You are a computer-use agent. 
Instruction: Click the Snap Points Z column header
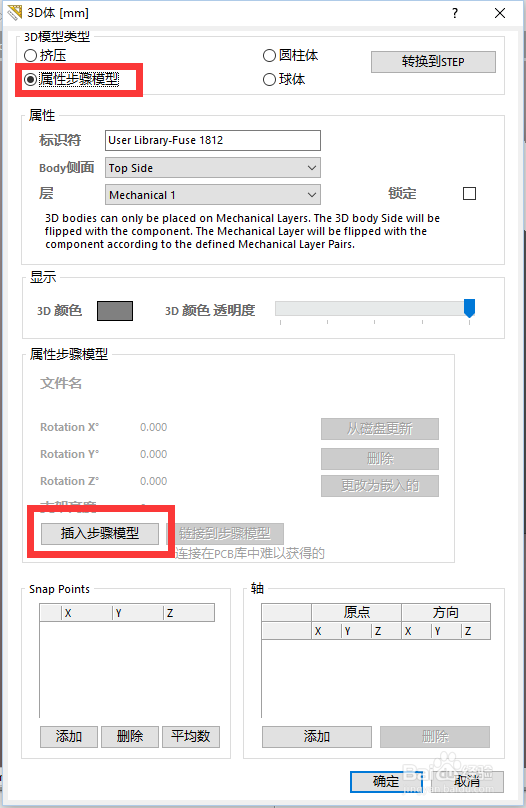click(189, 613)
